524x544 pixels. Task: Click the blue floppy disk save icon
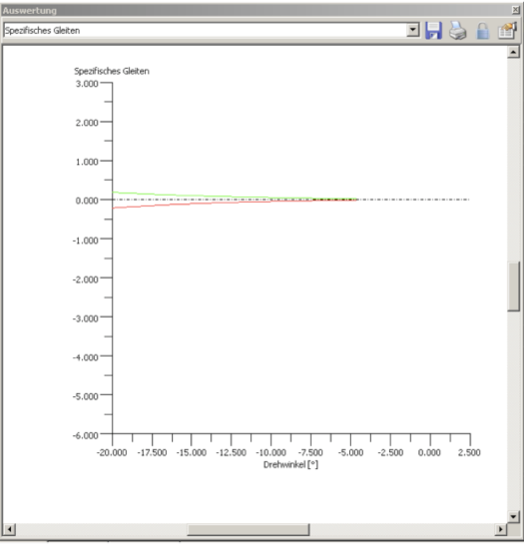tap(433, 31)
